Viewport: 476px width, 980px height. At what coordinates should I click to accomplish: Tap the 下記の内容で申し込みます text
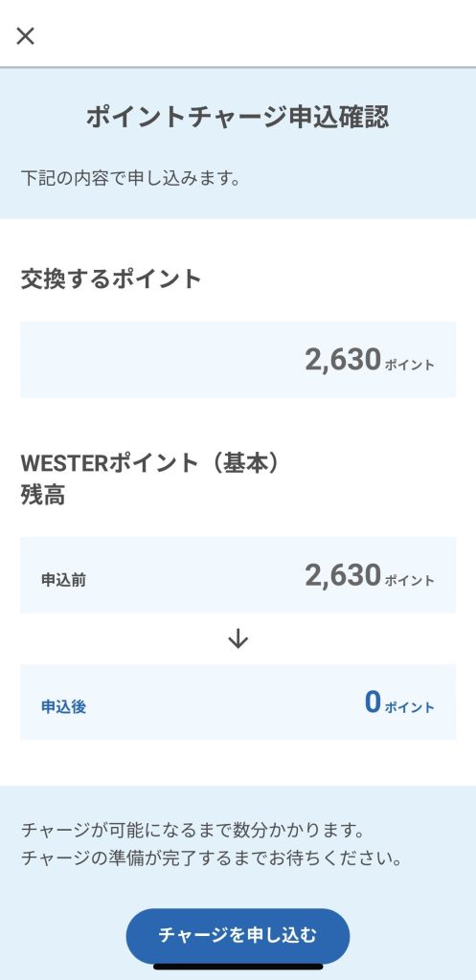(130, 179)
